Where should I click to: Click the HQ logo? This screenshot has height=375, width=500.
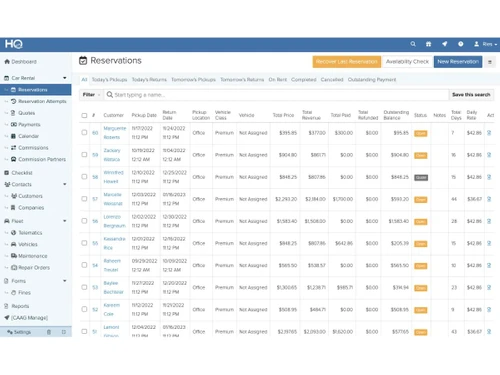click(x=14, y=44)
